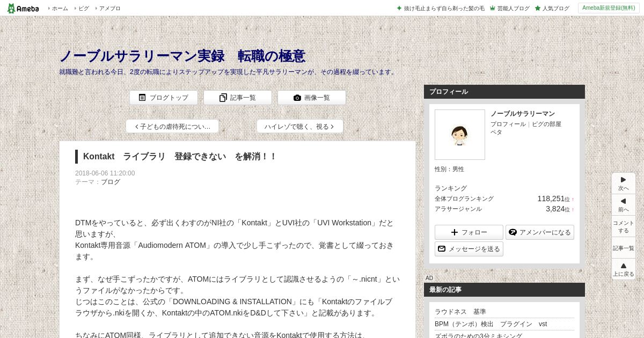Click the フォロー button

pos(469,232)
